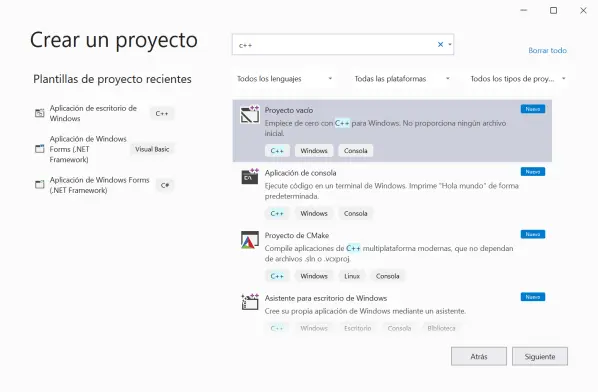Click the C++ label beside Aplicación de escritorio

coord(162,113)
